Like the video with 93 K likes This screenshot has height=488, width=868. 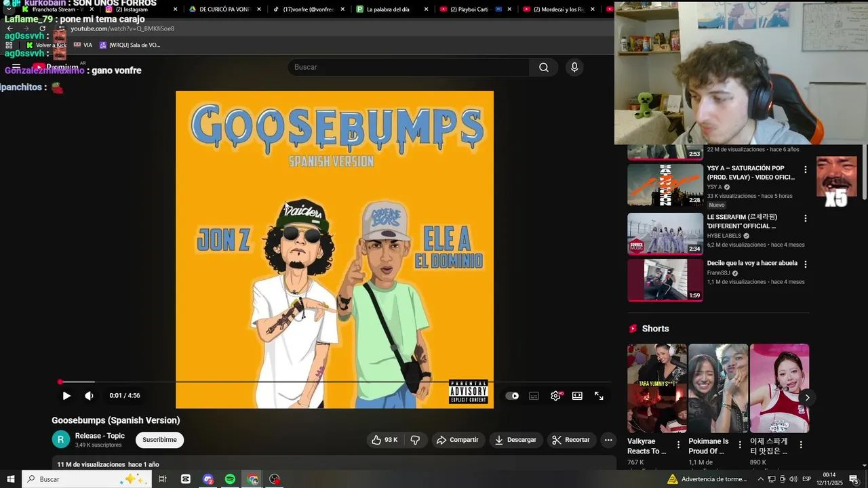click(384, 440)
